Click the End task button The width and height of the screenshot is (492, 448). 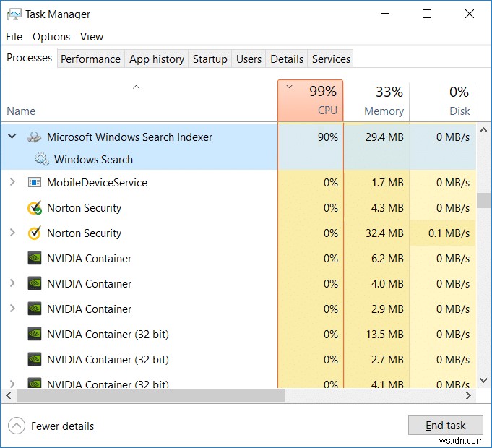point(445,426)
